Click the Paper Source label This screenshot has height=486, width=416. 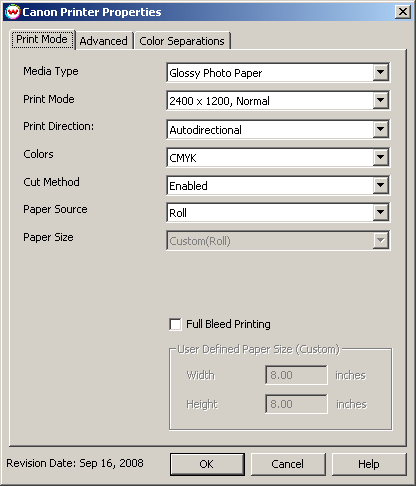(x=55, y=209)
